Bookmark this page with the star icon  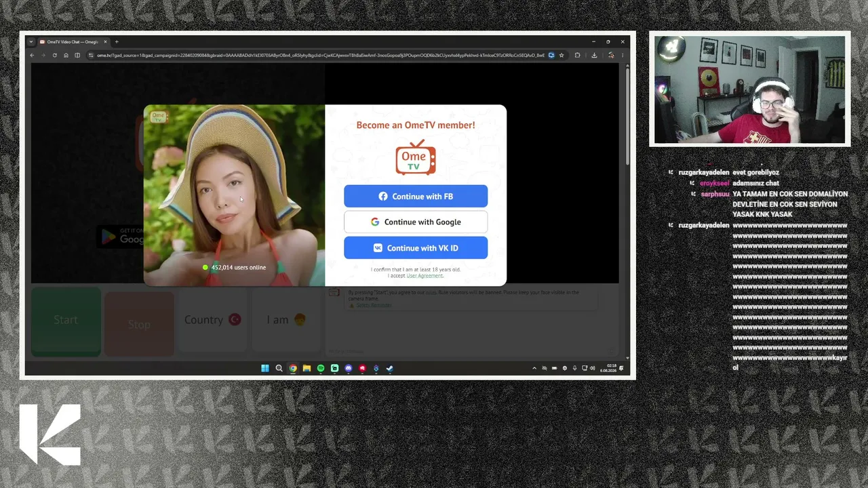point(561,56)
